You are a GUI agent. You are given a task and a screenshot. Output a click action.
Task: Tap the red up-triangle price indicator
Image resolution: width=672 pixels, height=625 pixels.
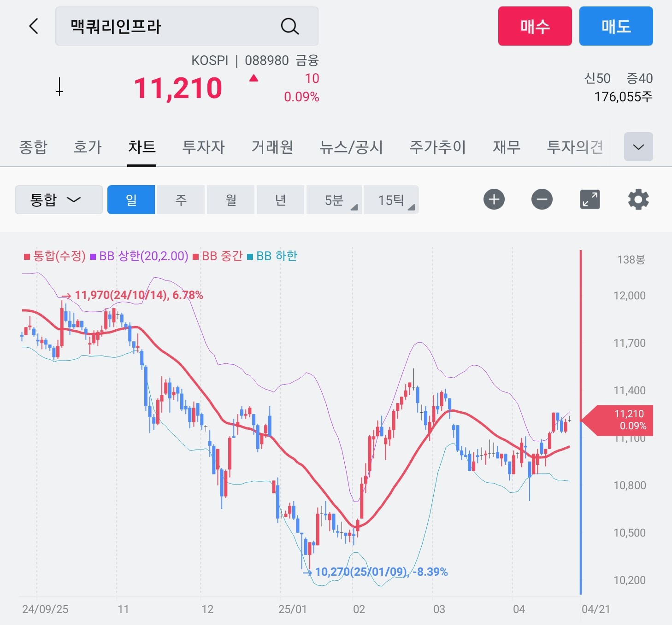pyautogui.click(x=253, y=78)
